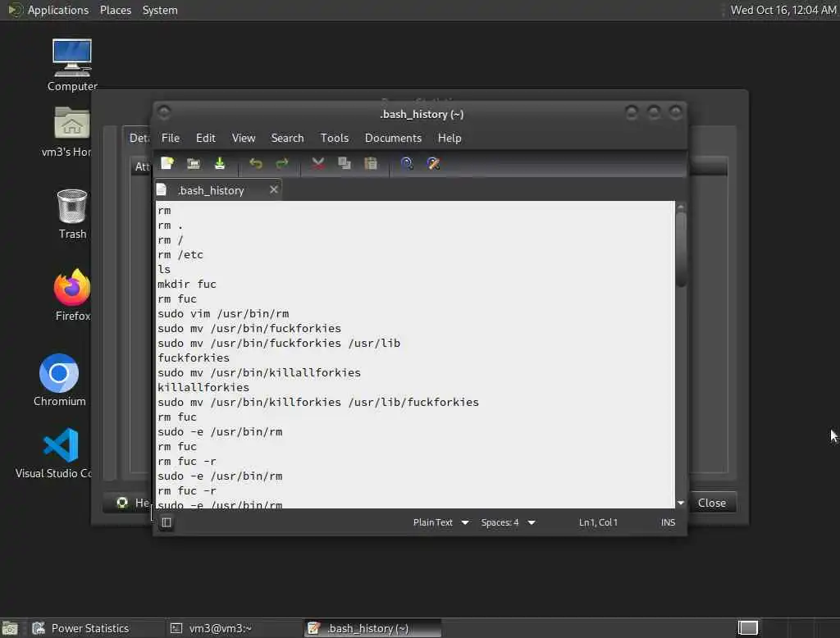Click Close button in Power Statistics window

[712, 503]
